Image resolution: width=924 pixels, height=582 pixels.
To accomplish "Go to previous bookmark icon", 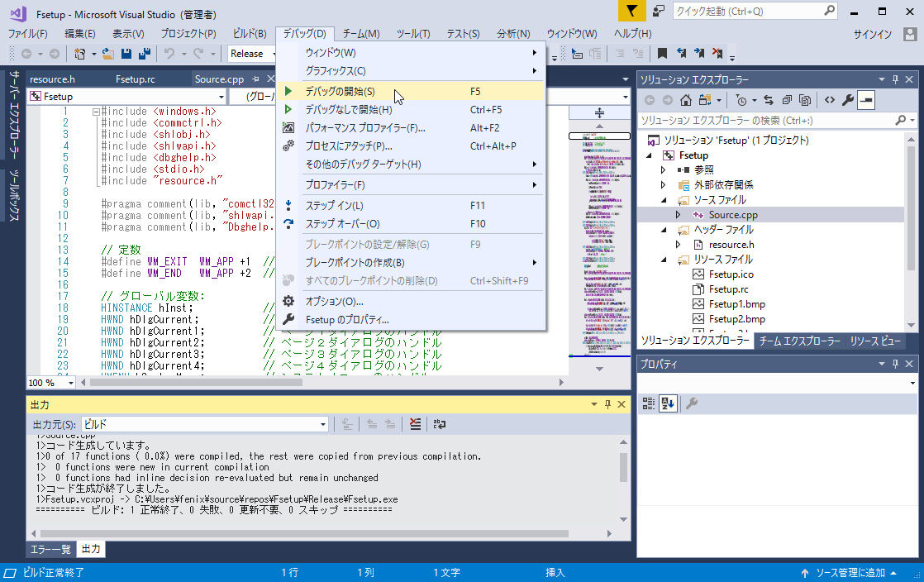I will tap(681, 54).
